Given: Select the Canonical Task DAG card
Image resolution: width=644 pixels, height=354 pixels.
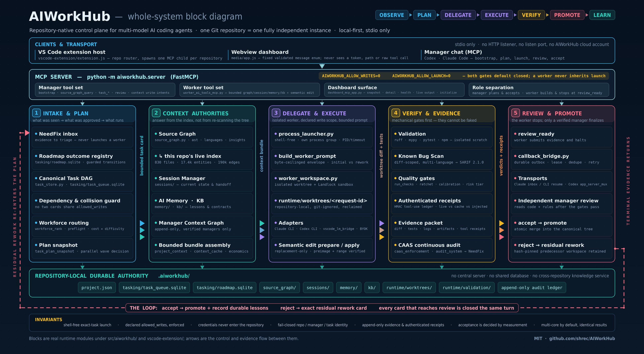Looking at the screenshot, I should 83,181.
